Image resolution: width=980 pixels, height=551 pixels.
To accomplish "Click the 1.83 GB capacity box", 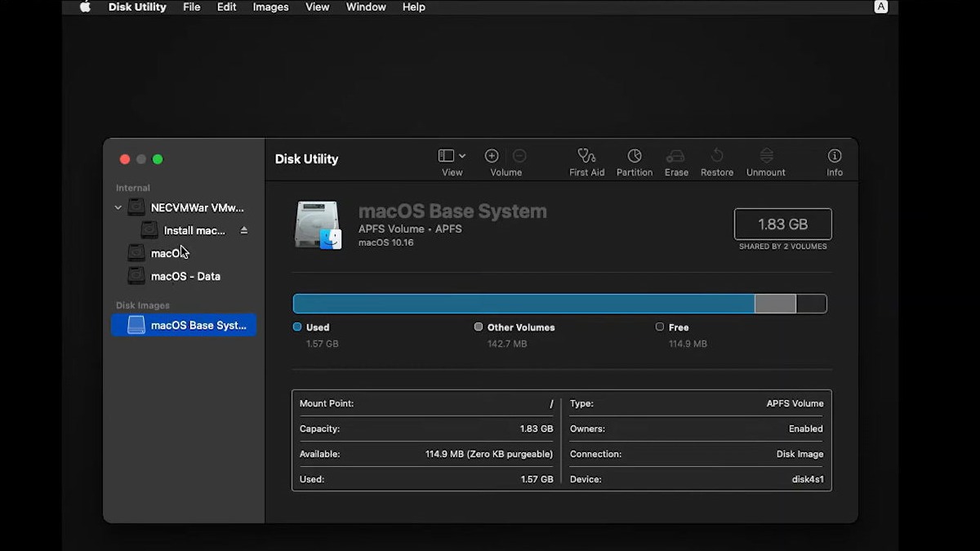I will pos(782,224).
